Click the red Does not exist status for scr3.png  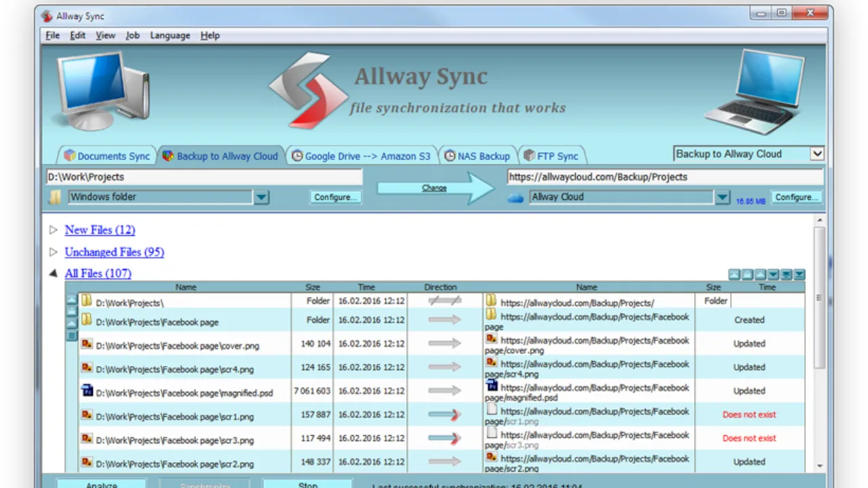(x=749, y=439)
